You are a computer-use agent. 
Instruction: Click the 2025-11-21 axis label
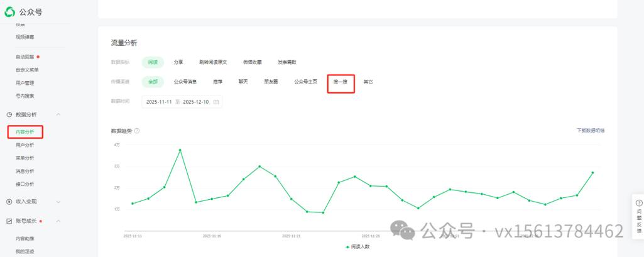pos(291,236)
